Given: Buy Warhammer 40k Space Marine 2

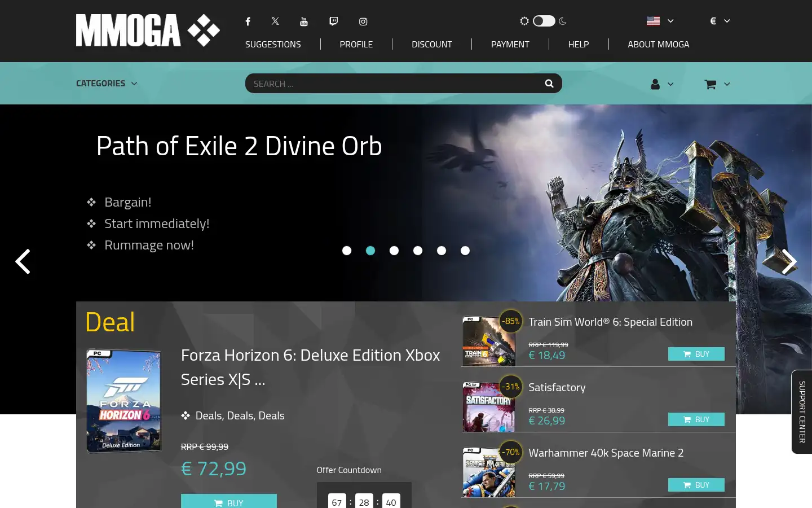Looking at the screenshot, I should (x=696, y=485).
